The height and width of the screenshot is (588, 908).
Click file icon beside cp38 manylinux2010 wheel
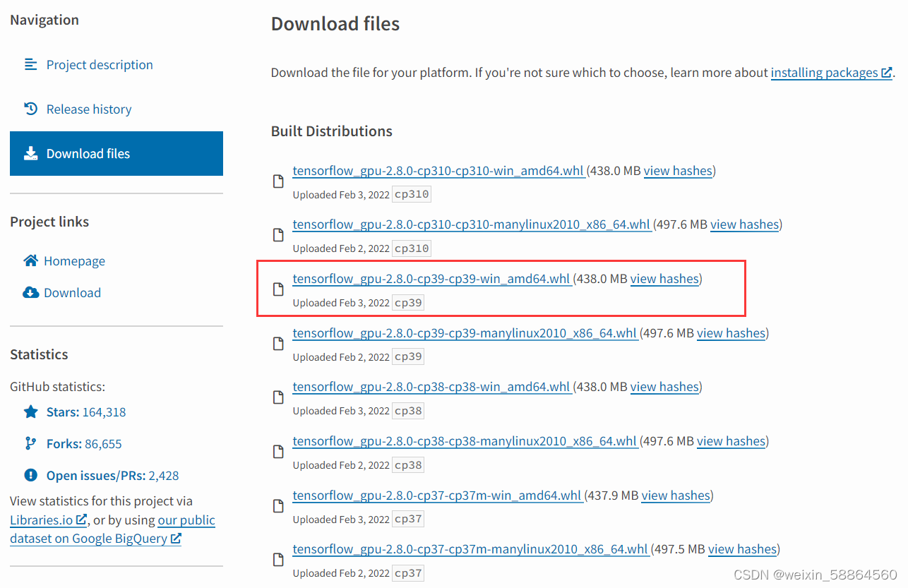tap(278, 452)
